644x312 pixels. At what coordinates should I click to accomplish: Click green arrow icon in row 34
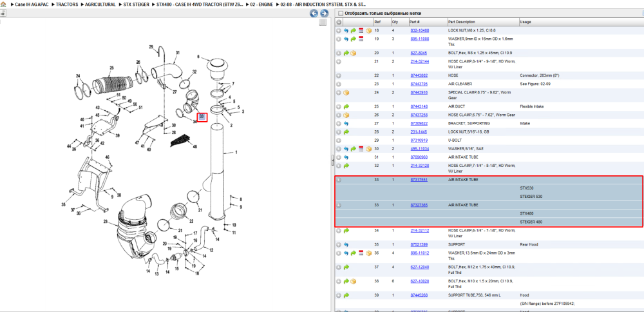click(346, 231)
